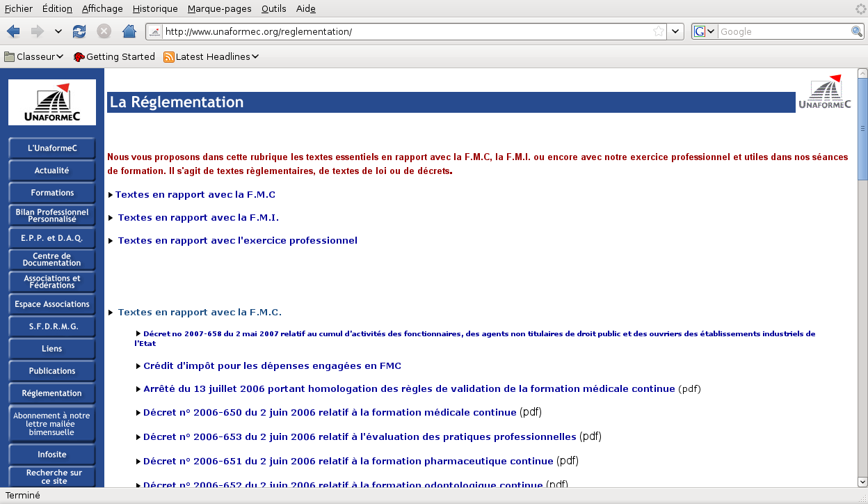Click the browser Back arrow icon
Screen dimensions: 868x504
pos(14,31)
